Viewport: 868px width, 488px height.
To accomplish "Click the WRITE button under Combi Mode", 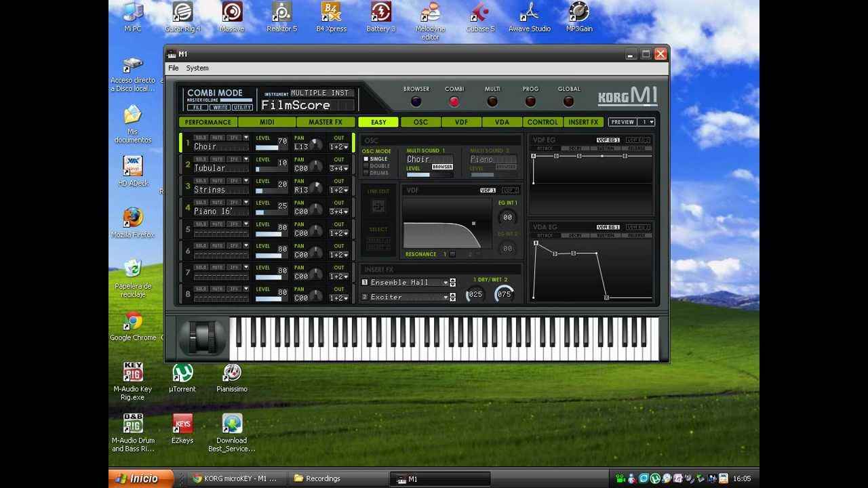I will coord(220,107).
